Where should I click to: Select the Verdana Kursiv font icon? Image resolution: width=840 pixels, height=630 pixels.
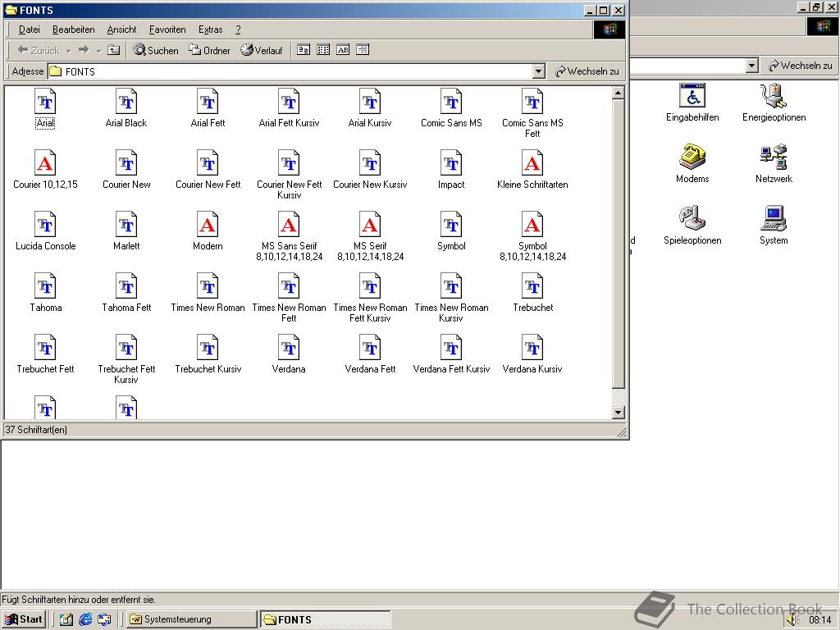point(532,348)
